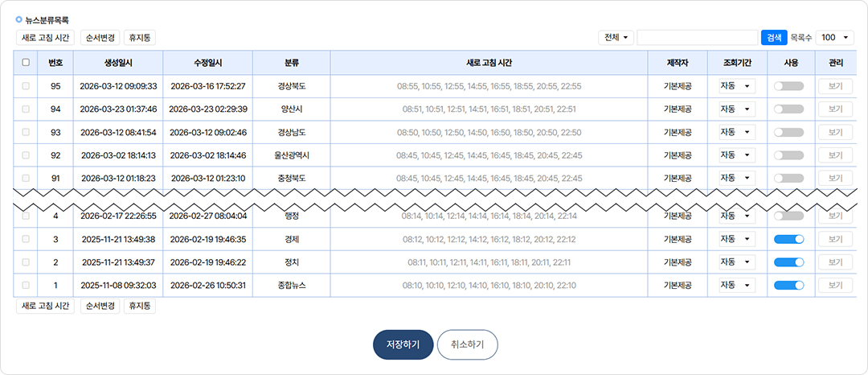Select the checkbox for row 3
This screenshot has height=375, width=868.
pyautogui.click(x=26, y=239)
